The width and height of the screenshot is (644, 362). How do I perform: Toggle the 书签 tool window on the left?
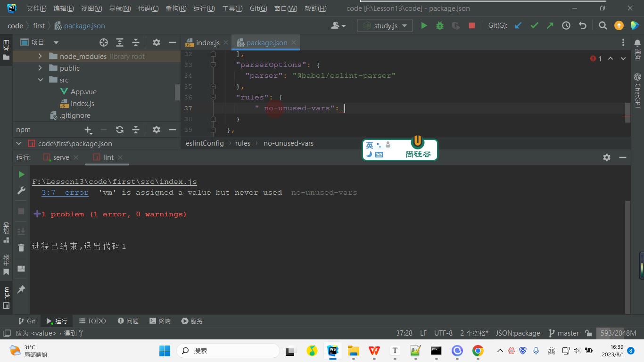click(x=6, y=264)
